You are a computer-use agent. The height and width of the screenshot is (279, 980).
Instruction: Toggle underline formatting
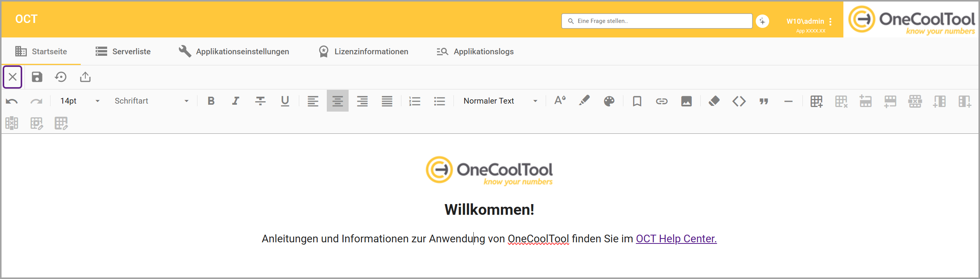tap(285, 101)
